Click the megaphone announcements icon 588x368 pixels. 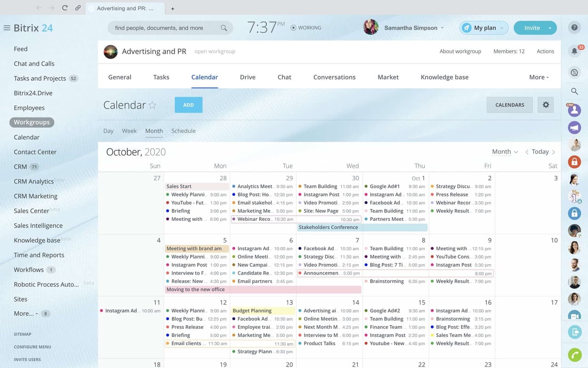[x=574, y=127]
